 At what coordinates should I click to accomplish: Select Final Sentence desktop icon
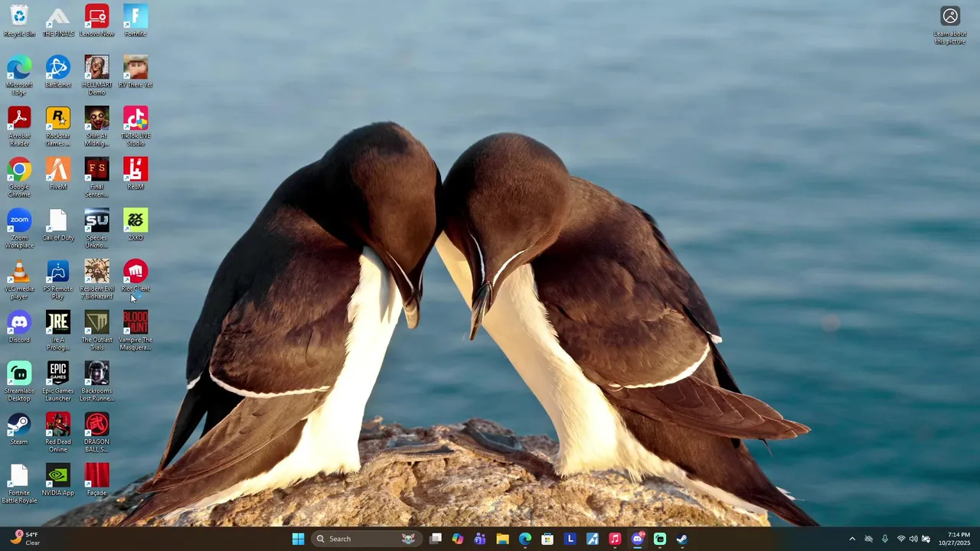(x=96, y=178)
